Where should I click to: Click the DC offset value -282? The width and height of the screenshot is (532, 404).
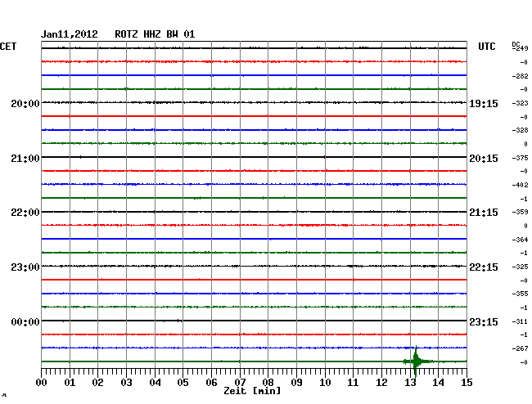click(x=520, y=76)
